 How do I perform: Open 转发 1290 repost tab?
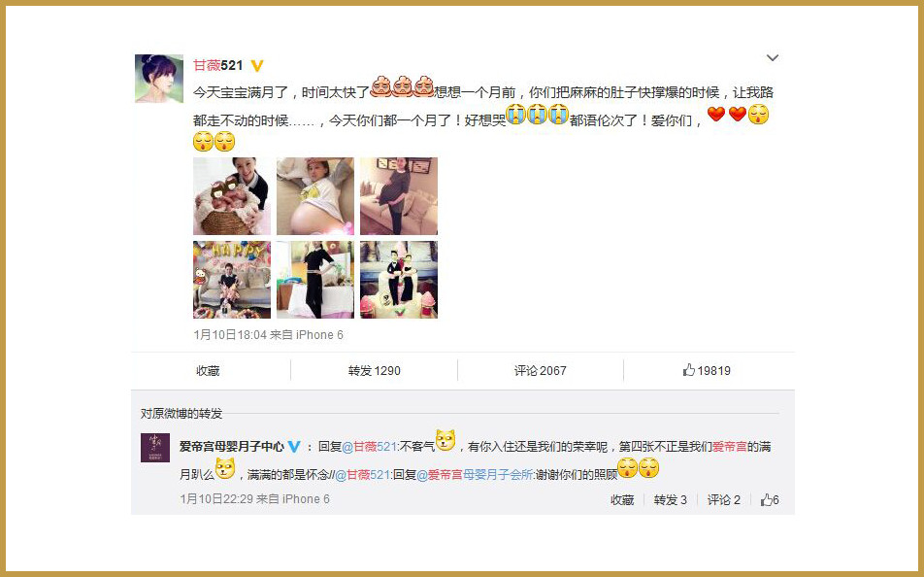click(375, 370)
